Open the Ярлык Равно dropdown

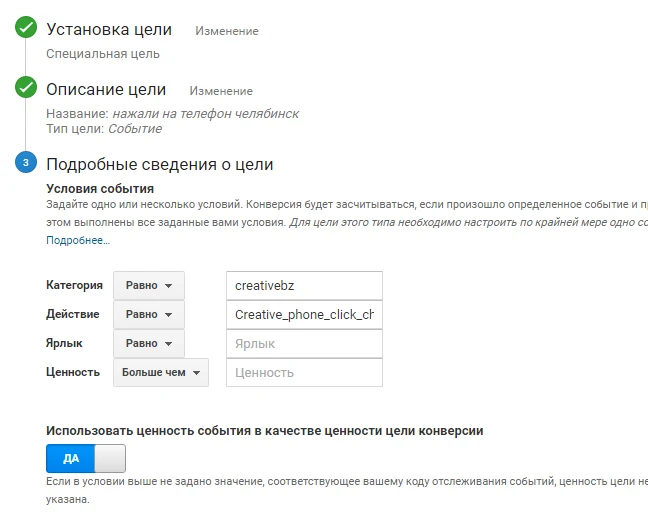149,343
